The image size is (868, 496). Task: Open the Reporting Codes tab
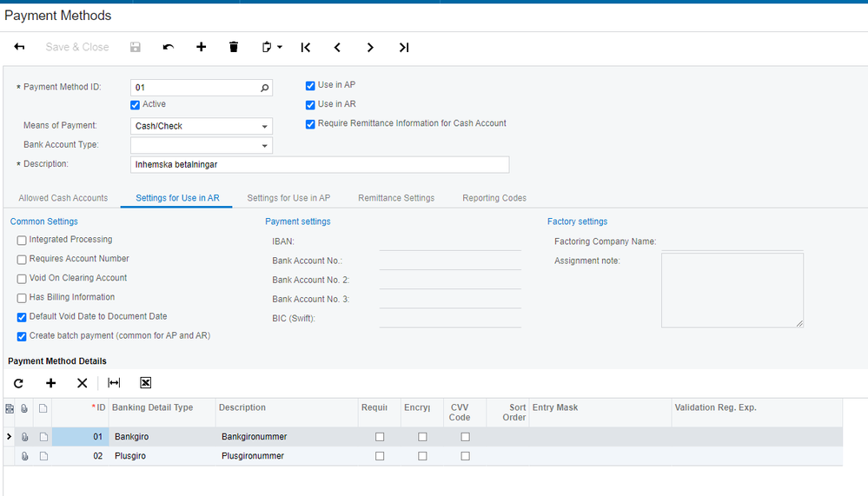point(494,198)
